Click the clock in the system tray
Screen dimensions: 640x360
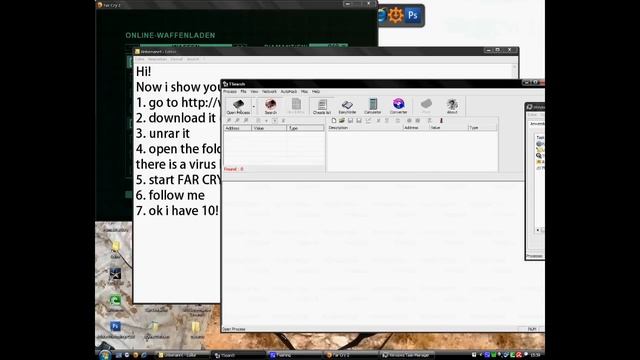click(536, 355)
